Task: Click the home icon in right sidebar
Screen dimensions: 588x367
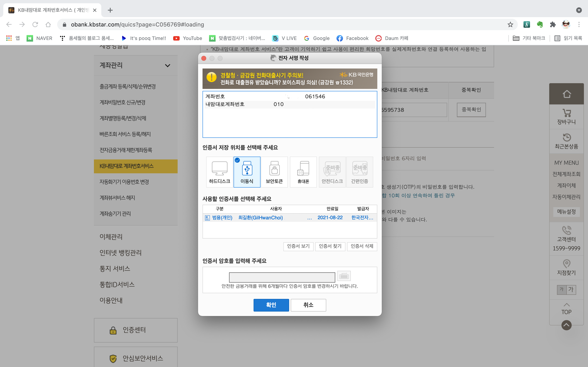Action: coord(566,94)
